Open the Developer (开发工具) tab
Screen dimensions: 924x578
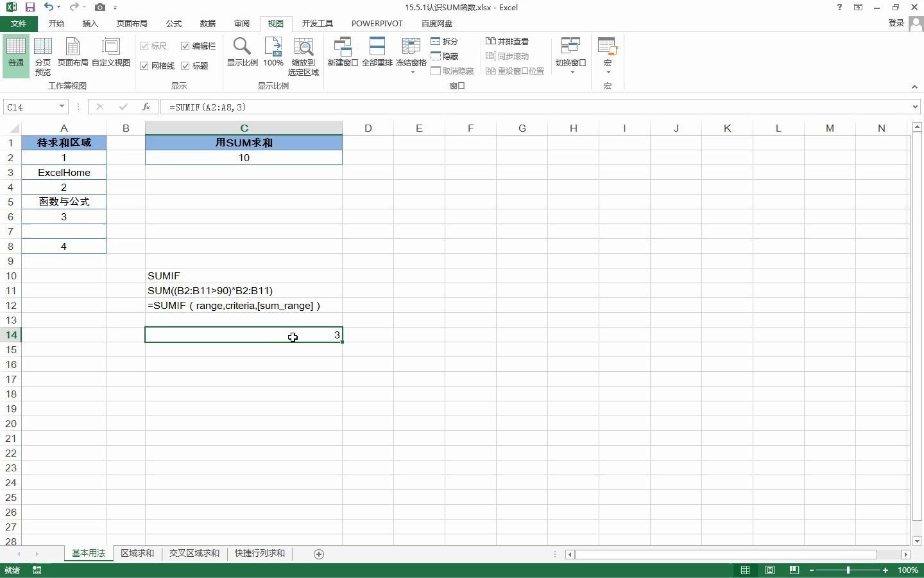[318, 23]
